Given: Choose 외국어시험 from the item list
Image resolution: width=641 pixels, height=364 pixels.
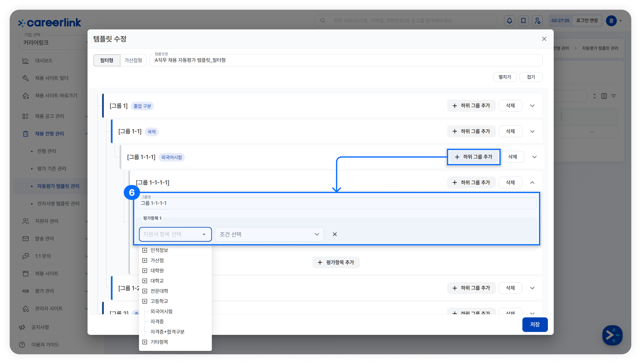Looking at the screenshot, I should click(x=161, y=312).
